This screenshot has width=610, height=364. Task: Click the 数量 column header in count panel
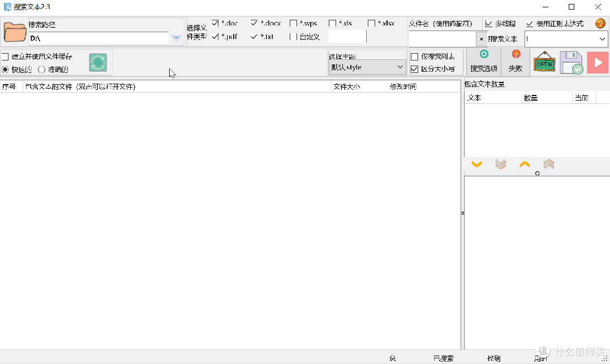547,98
